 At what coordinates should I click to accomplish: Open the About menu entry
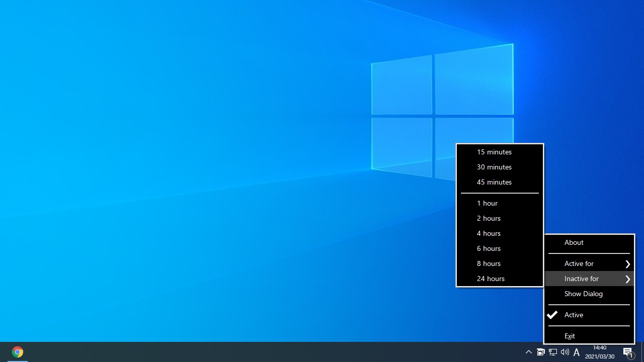(x=589, y=243)
